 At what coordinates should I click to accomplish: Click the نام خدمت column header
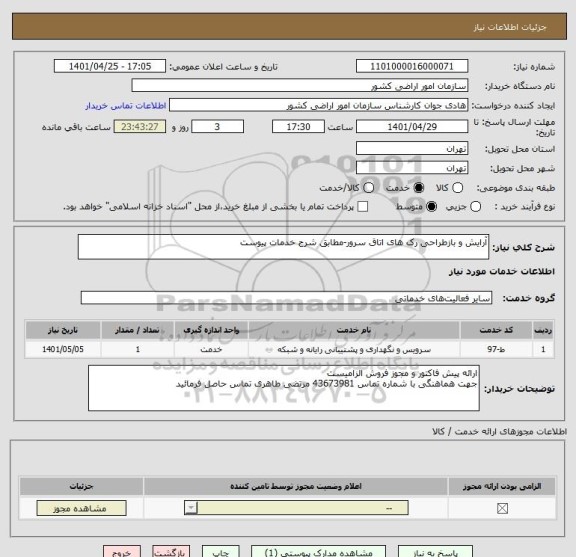[354, 330]
